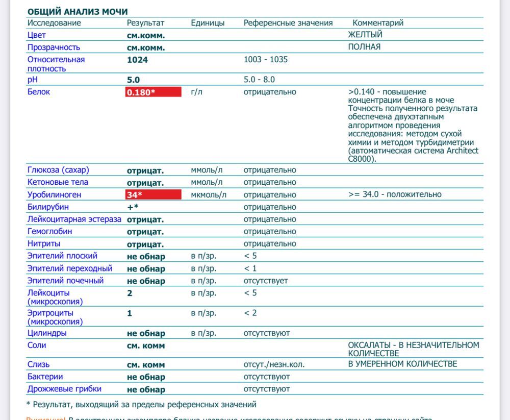Open the Кетоновые тела link
This screenshot has width=510, height=420.
[58, 182]
